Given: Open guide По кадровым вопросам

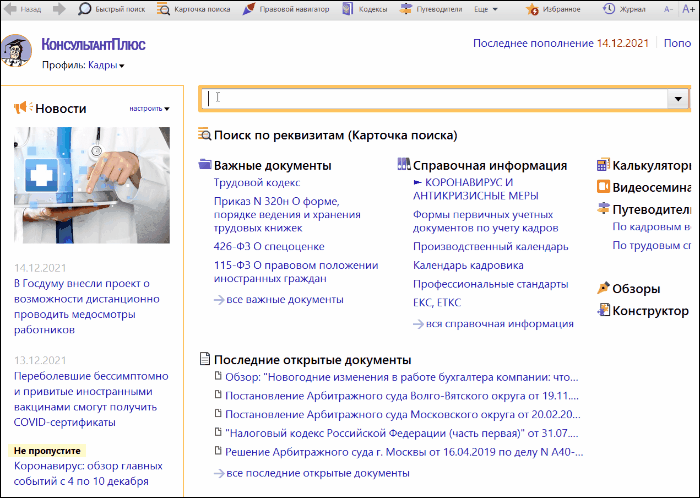Looking at the screenshot, I should [651, 227].
